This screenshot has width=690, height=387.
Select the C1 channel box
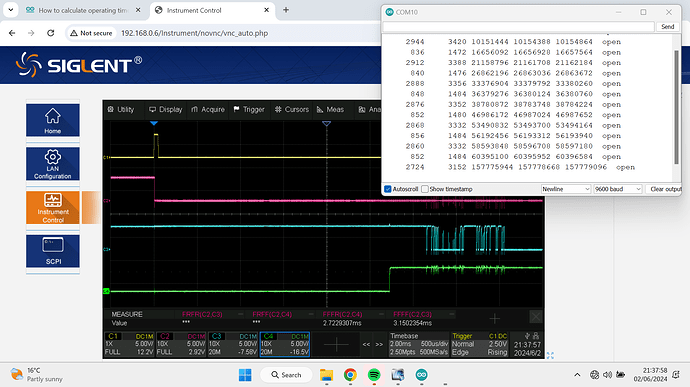[x=129, y=344]
